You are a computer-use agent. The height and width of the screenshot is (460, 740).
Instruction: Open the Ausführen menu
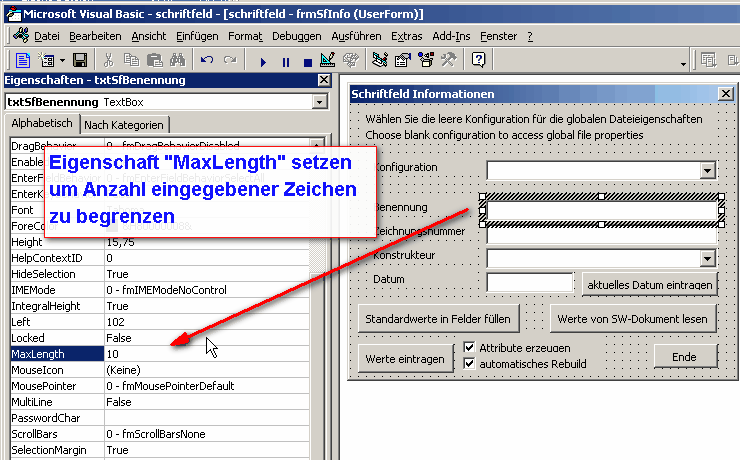[x=356, y=36]
